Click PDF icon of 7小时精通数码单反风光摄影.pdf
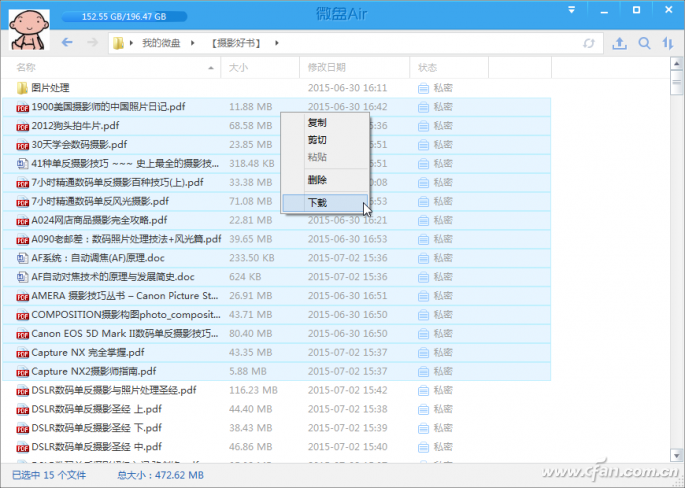This screenshot has width=685, height=488. tap(22, 201)
